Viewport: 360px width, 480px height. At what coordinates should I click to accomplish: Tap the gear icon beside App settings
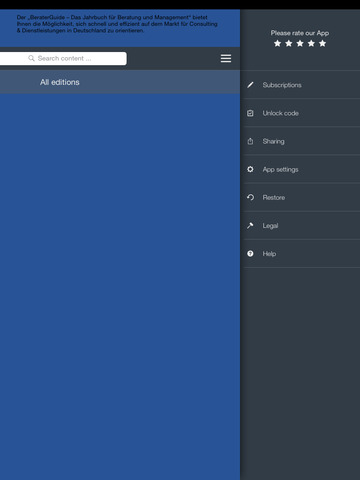click(x=250, y=169)
